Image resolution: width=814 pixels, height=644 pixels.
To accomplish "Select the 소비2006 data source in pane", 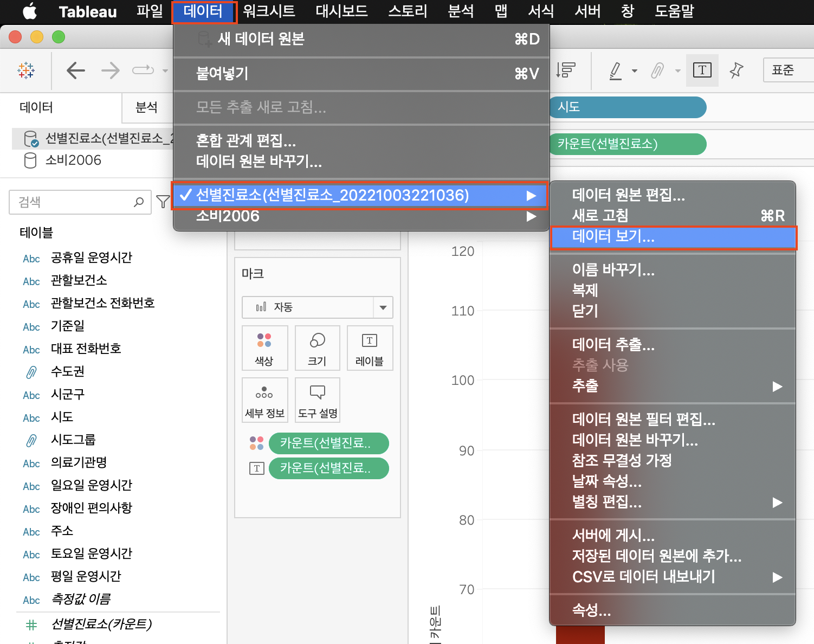I will tap(73, 160).
